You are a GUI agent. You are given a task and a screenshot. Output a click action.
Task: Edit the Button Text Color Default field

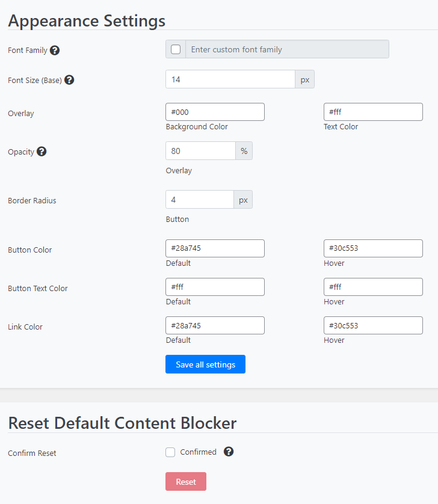pyautogui.click(x=215, y=287)
